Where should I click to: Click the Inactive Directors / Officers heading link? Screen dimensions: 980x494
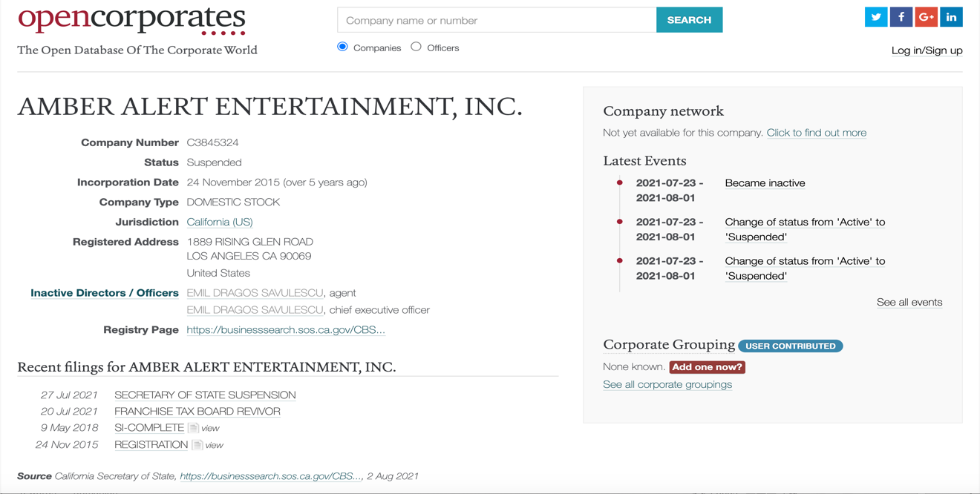pos(105,293)
